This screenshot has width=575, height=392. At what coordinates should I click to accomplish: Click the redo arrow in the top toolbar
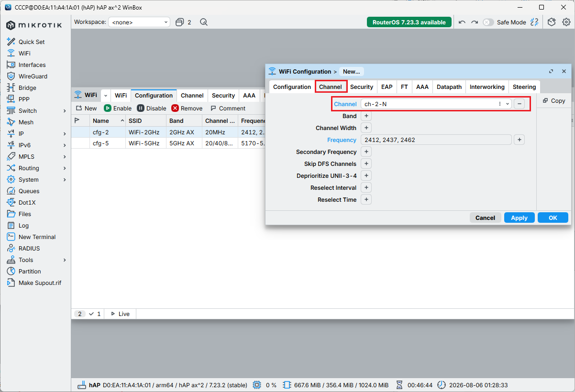475,22
